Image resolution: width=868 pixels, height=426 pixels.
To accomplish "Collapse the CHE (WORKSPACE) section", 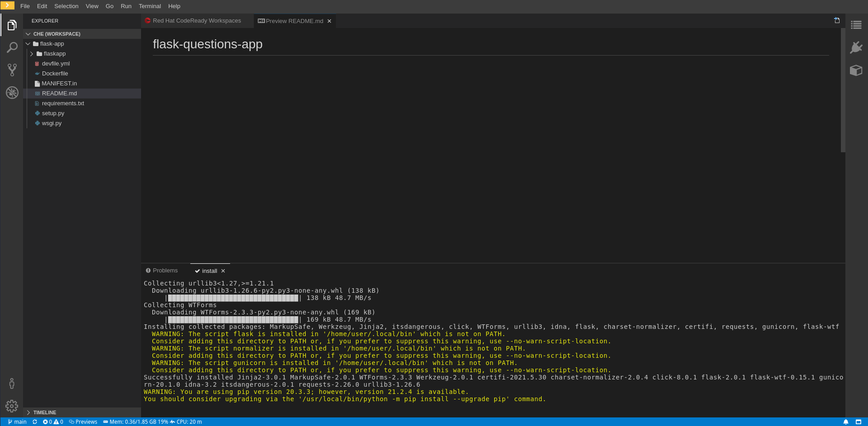I will pos(57,34).
